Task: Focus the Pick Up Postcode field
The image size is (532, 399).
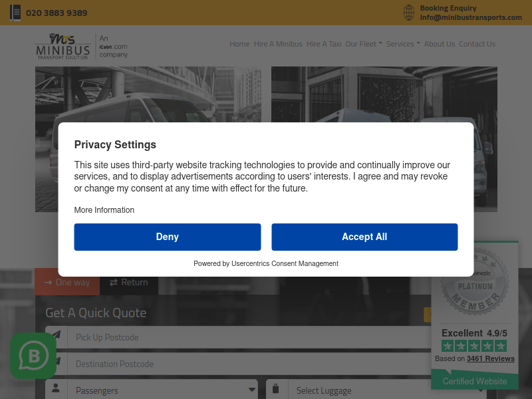Action: (x=249, y=337)
